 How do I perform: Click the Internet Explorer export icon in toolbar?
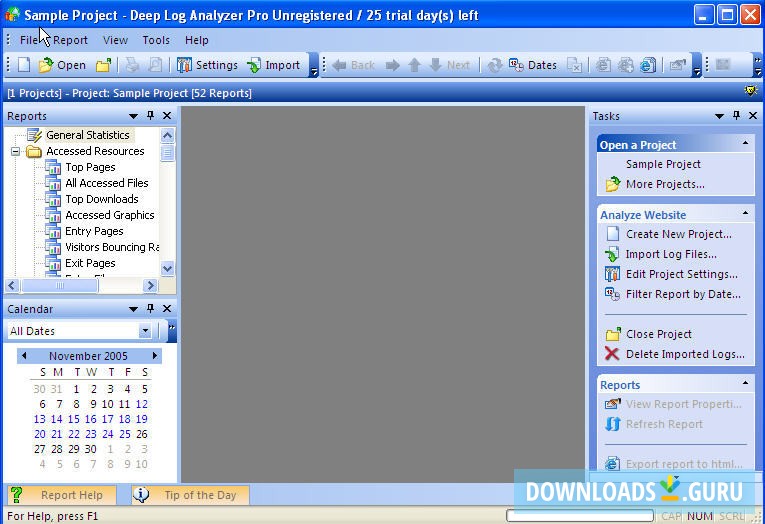tap(648, 65)
